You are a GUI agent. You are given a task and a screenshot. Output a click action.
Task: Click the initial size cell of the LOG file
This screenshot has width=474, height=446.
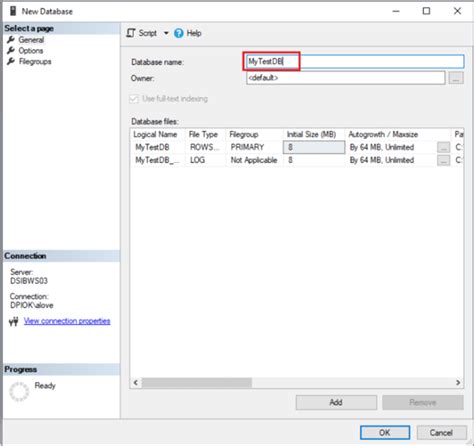(314, 160)
